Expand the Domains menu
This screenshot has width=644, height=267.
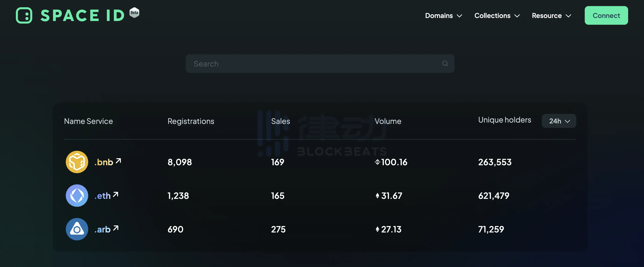click(x=444, y=15)
